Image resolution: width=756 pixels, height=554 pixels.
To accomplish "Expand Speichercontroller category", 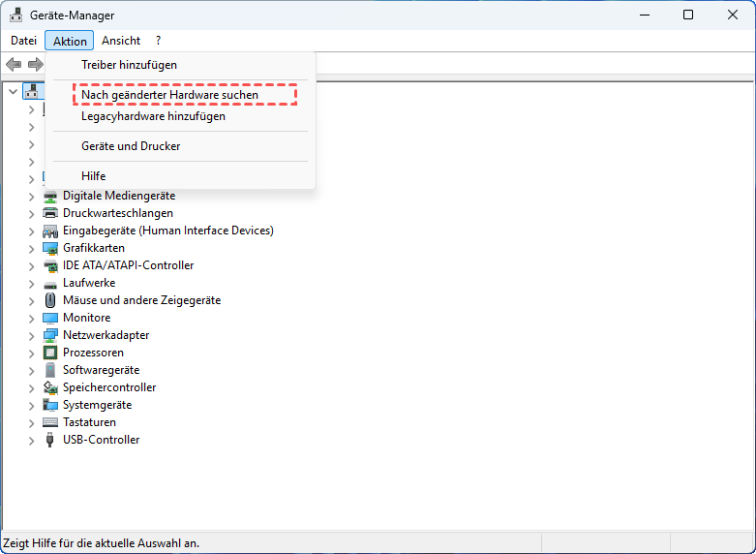I will 31,387.
